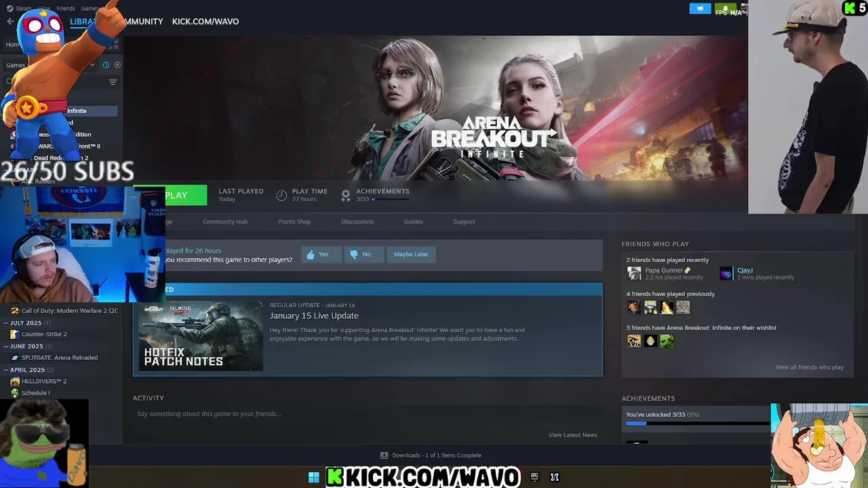Screen dimensions: 868x488
Task: Select Schedule I in the library list
Action: pos(35,393)
